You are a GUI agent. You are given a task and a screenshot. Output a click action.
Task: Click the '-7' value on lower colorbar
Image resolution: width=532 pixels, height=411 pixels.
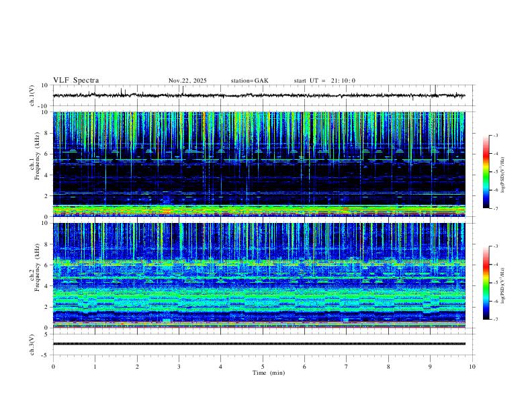pyautogui.click(x=495, y=320)
